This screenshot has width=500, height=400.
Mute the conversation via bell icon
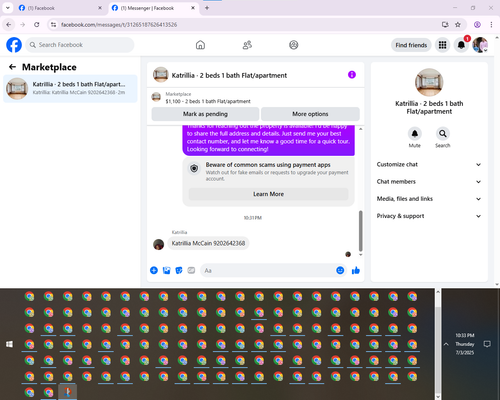pos(415,134)
